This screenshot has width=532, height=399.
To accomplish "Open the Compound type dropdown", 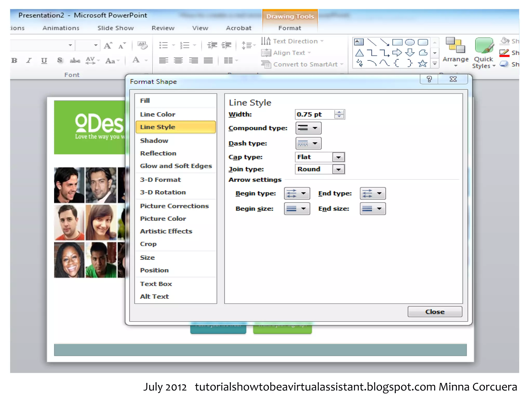I will click(308, 128).
